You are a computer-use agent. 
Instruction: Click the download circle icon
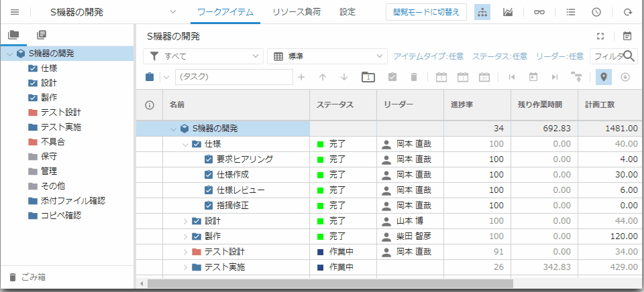coord(625,77)
